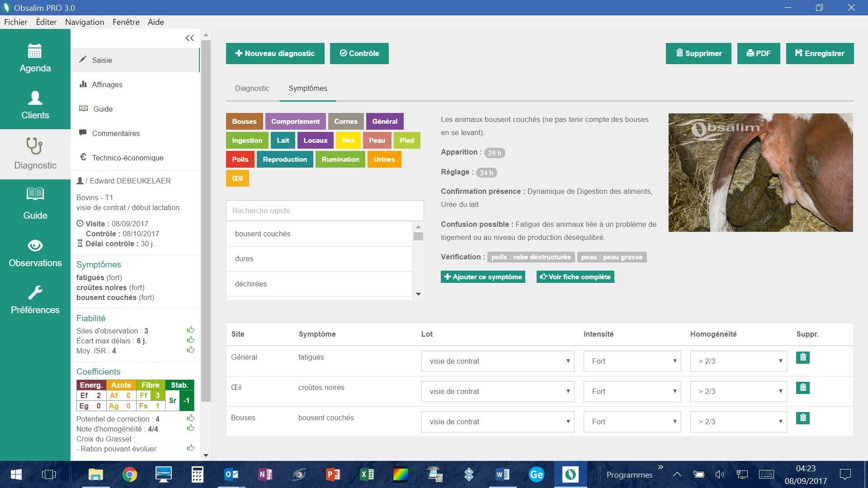Open Homogénéité dropdown for croûtes noires row
Image resolution: width=868 pixels, height=488 pixels.
738,391
